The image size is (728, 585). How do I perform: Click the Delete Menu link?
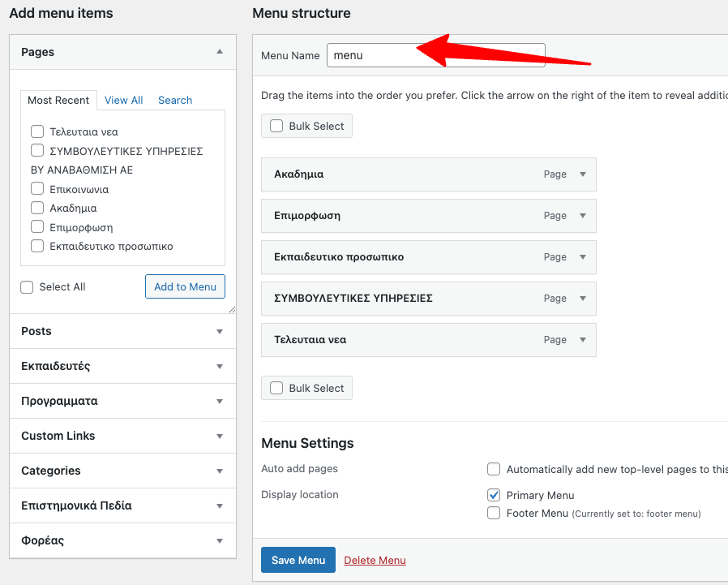point(375,560)
